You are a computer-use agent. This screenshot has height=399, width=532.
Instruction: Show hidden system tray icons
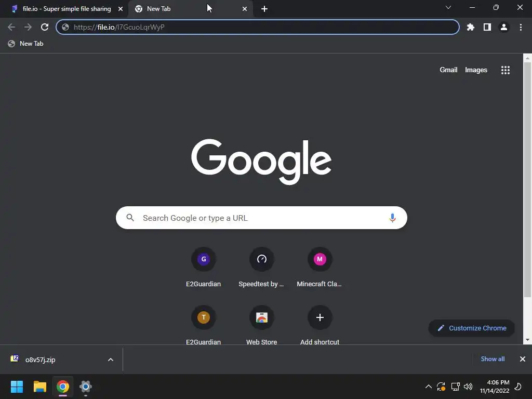click(429, 387)
